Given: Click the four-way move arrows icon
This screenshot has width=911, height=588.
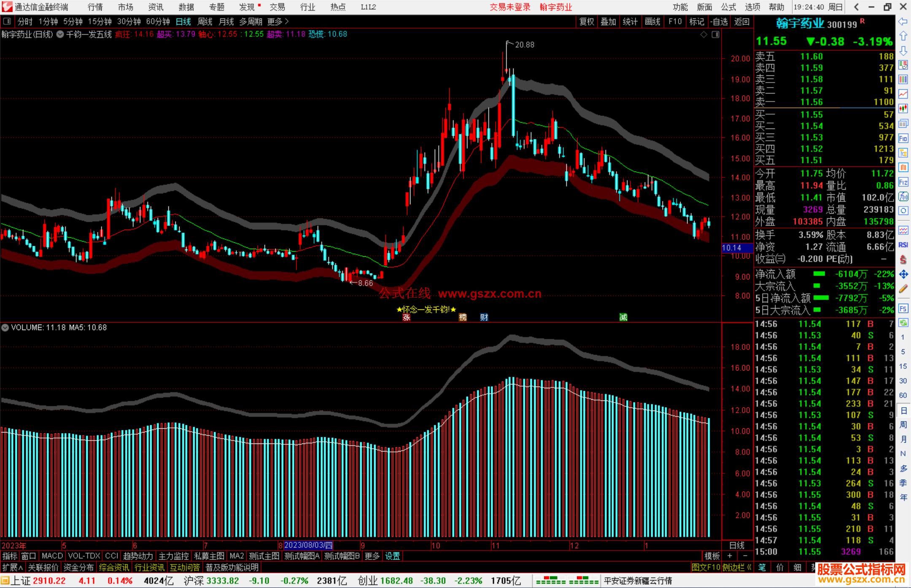Looking at the screenshot, I should 903,274.
